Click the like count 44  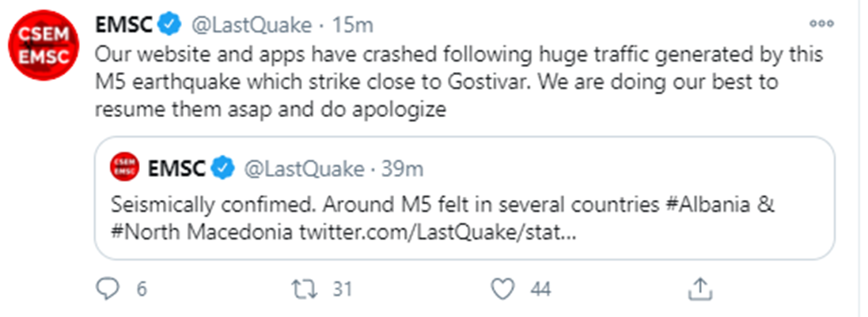pyautogui.click(x=541, y=289)
